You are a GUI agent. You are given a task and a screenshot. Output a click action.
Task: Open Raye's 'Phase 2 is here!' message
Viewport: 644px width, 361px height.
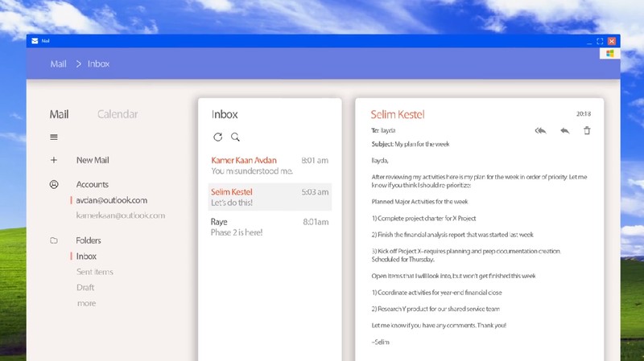[270, 227]
